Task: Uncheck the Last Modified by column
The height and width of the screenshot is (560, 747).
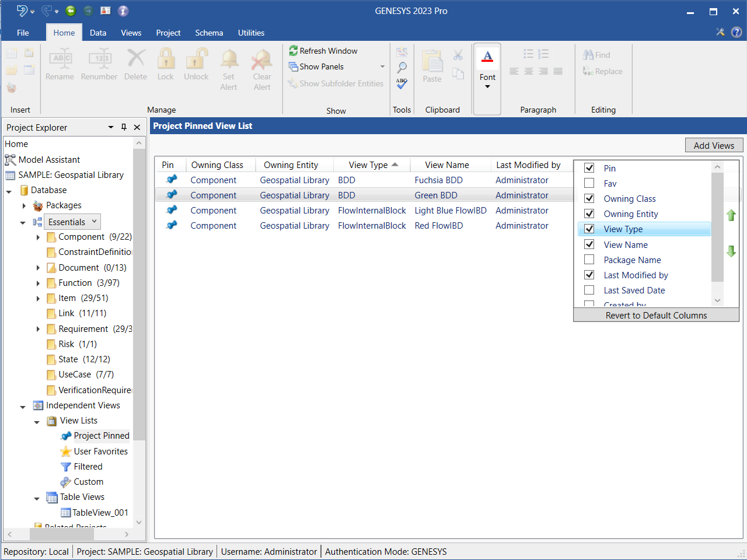Action: point(589,275)
